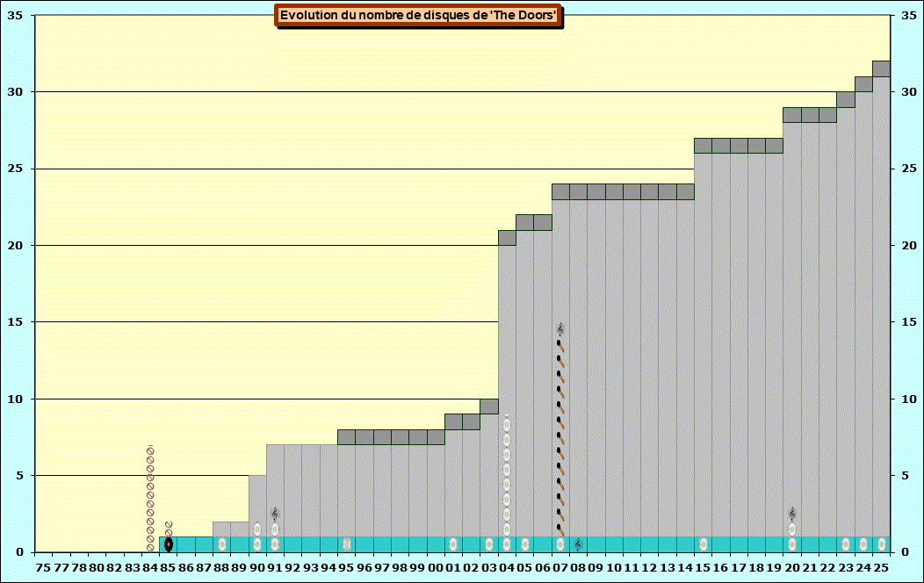
Task: Click the treble clef above the 91 column discs
Action: pyautogui.click(x=275, y=514)
